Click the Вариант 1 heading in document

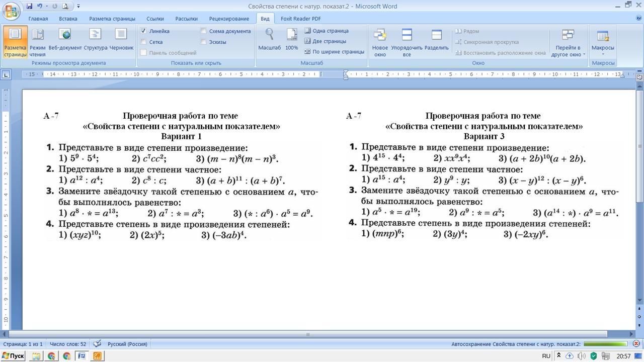[181, 136]
